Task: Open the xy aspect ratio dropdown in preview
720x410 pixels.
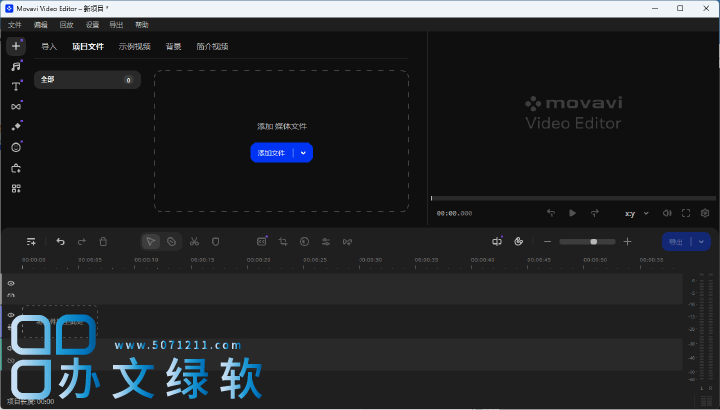Action: pyautogui.click(x=636, y=213)
